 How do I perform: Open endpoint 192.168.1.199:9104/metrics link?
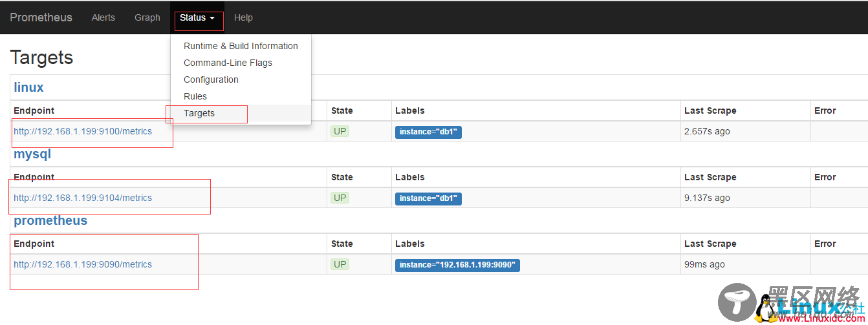pos(83,198)
